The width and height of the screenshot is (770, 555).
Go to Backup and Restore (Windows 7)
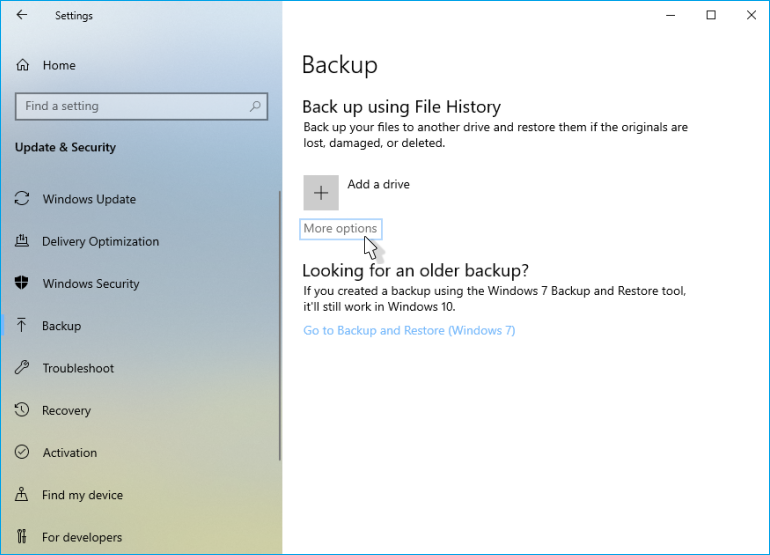409,330
